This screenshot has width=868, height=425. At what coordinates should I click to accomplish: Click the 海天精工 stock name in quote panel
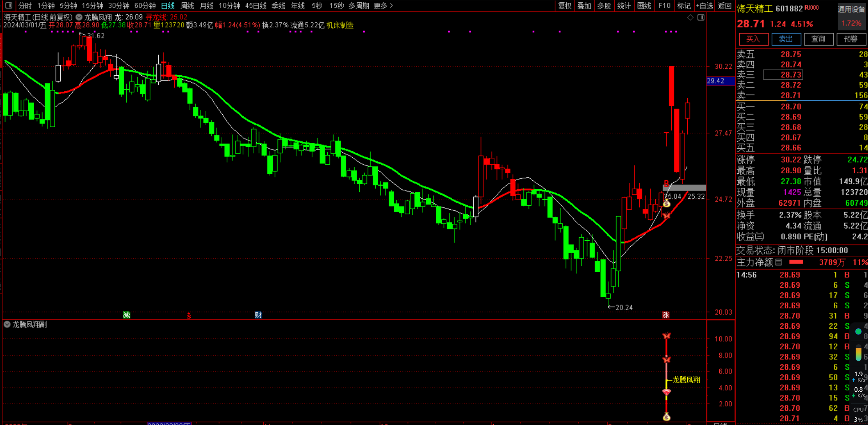[755, 9]
